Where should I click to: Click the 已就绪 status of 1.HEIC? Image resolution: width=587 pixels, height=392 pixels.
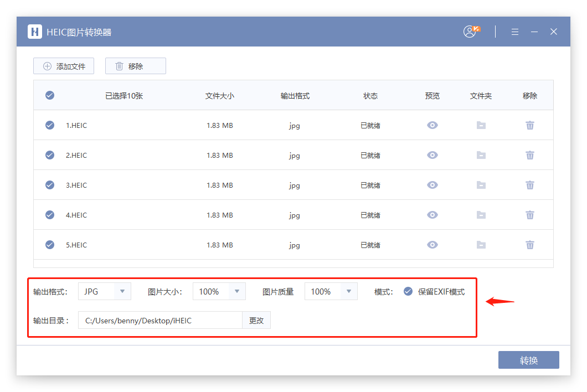[x=370, y=126]
